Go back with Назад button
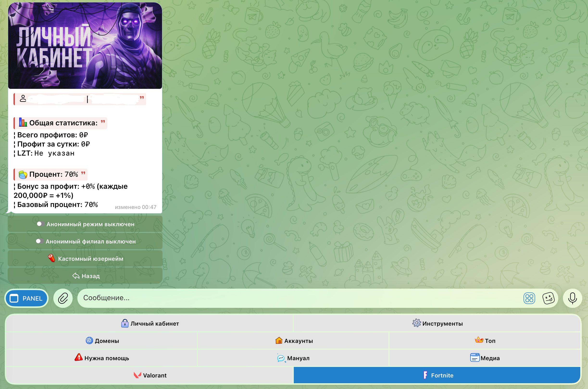This screenshot has height=389, width=588. click(x=85, y=276)
